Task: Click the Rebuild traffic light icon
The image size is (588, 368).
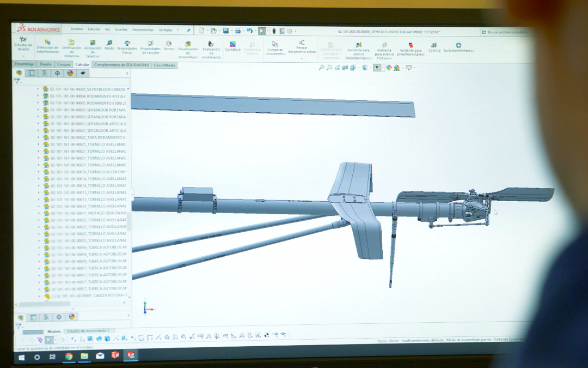Action: 274,31
